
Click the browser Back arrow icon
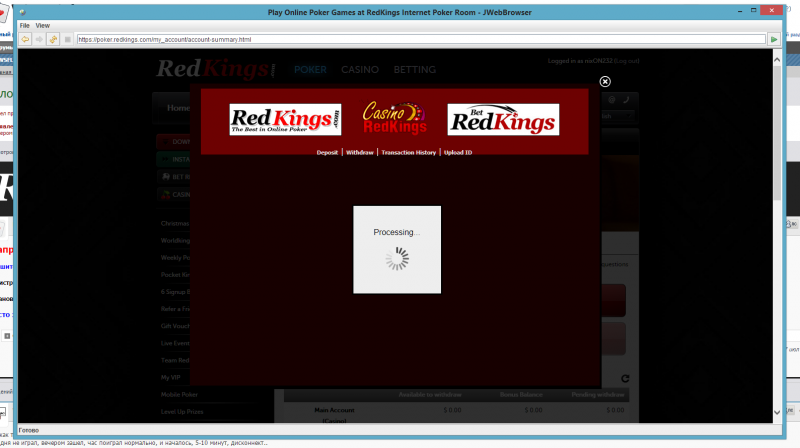(25, 39)
